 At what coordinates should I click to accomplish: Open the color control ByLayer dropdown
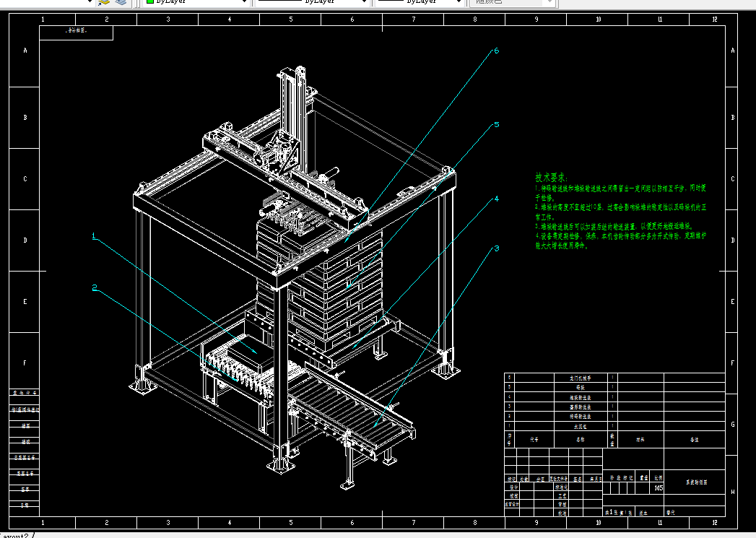coord(196,2)
